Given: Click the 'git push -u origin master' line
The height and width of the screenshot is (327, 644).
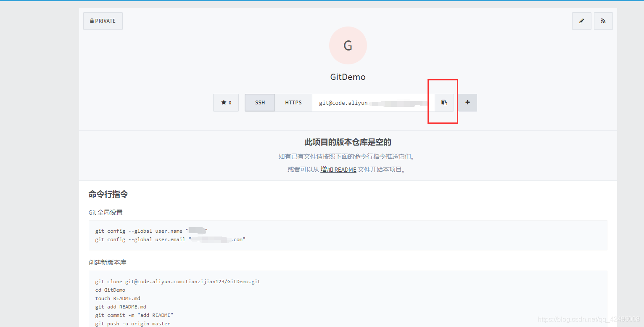Looking at the screenshot, I should [133, 324].
